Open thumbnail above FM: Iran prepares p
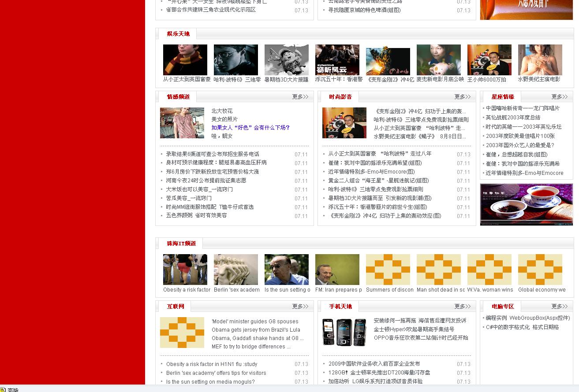The image size is (579, 392). click(x=337, y=270)
